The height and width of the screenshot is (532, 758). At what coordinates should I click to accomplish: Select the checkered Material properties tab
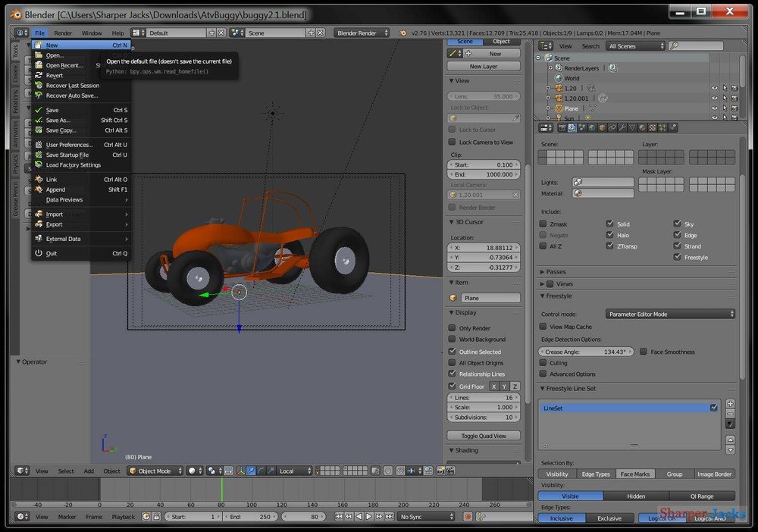pos(652,127)
